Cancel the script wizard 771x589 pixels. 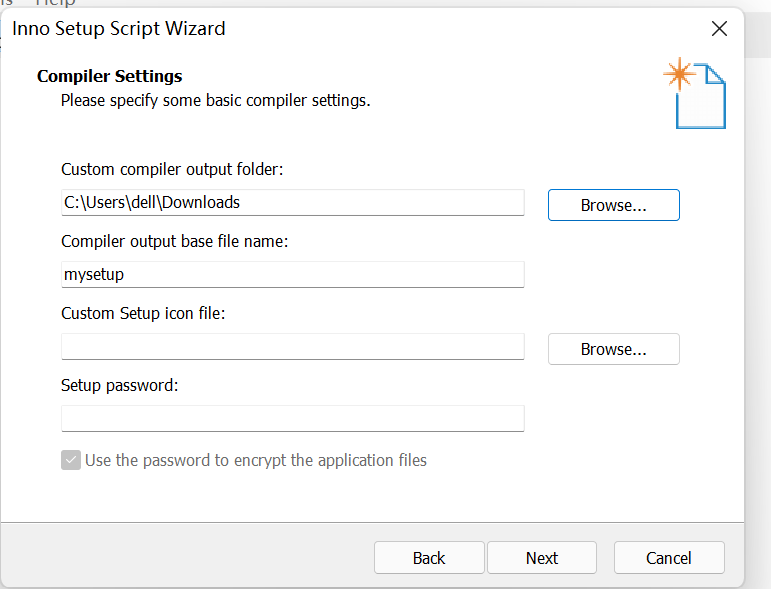pos(669,558)
